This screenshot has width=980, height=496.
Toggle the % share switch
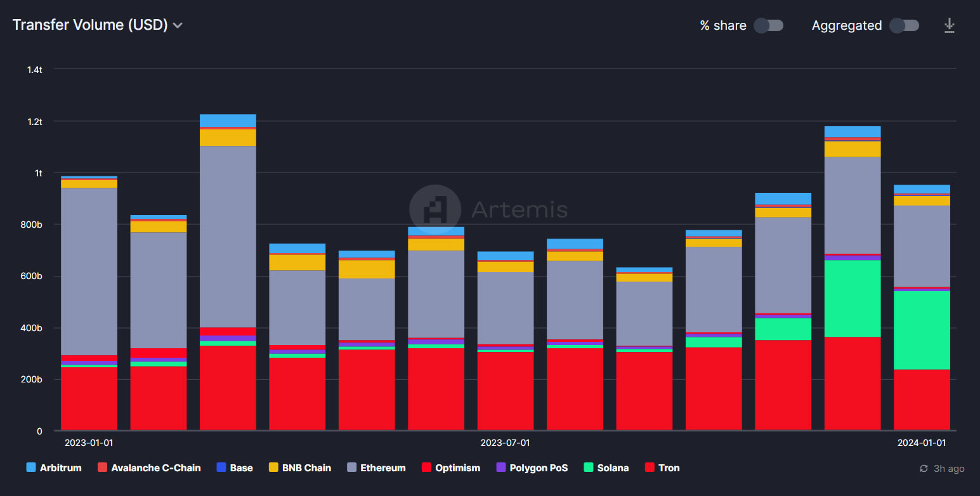(x=768, y=25)
